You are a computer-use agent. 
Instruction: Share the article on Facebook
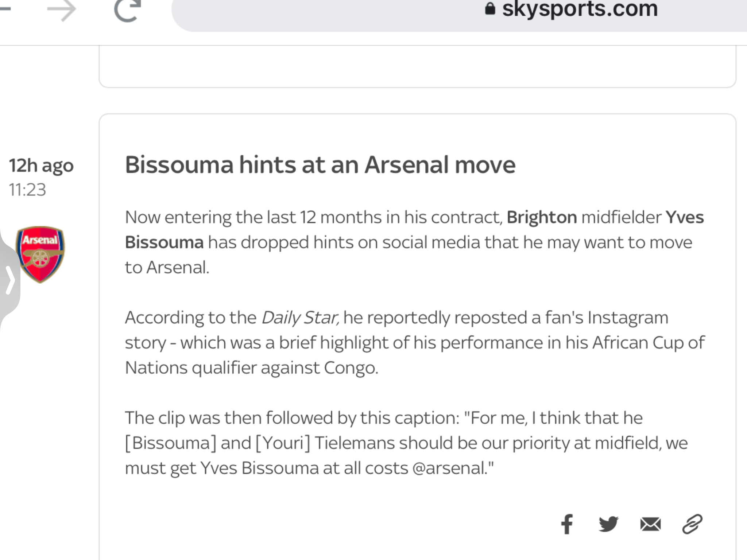567,524
